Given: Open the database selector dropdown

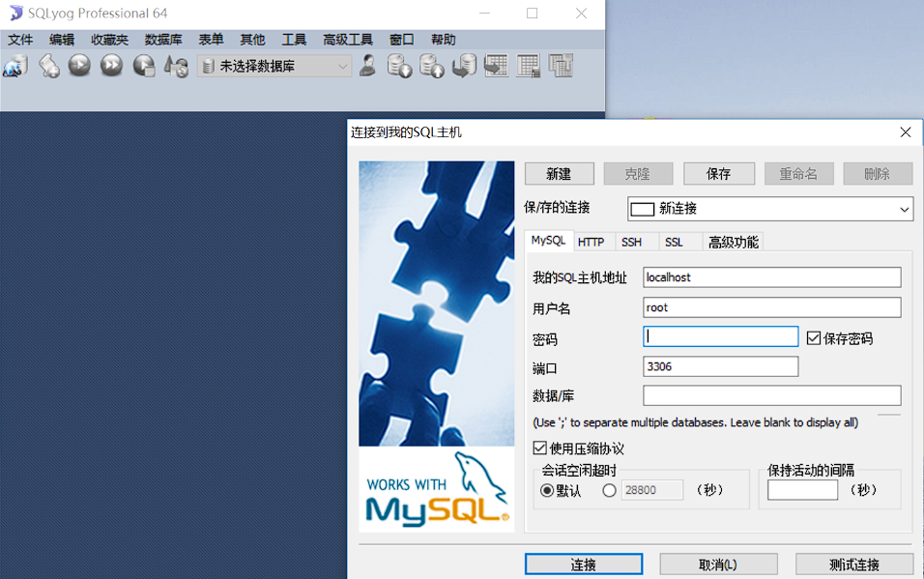Looking at the screenshot, I should [274, 66].
